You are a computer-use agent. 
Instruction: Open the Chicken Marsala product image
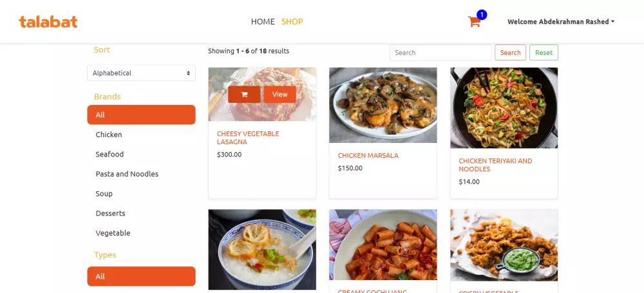point(383,105)
